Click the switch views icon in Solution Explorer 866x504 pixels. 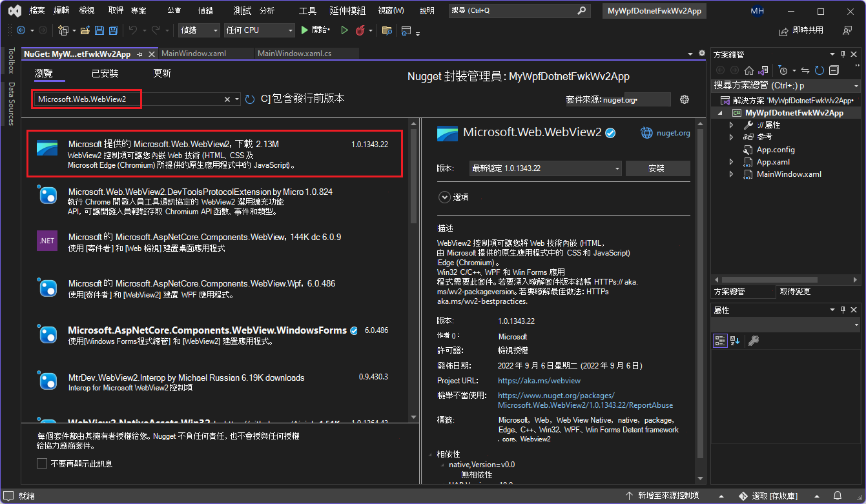763,70
